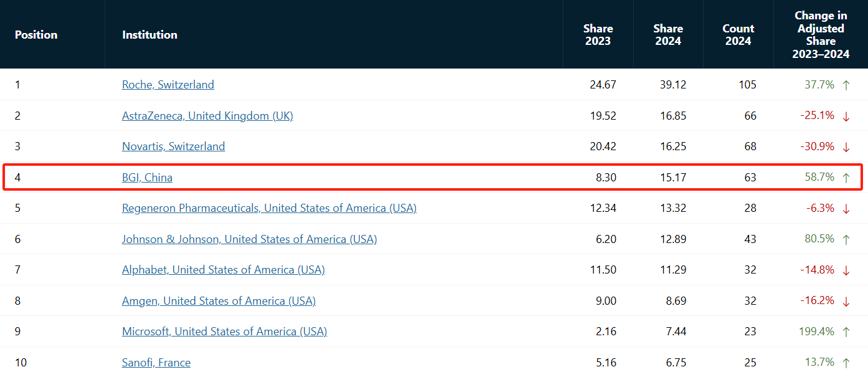
Task: Follow the Microsoft institution link
Action: pos(224,332)
